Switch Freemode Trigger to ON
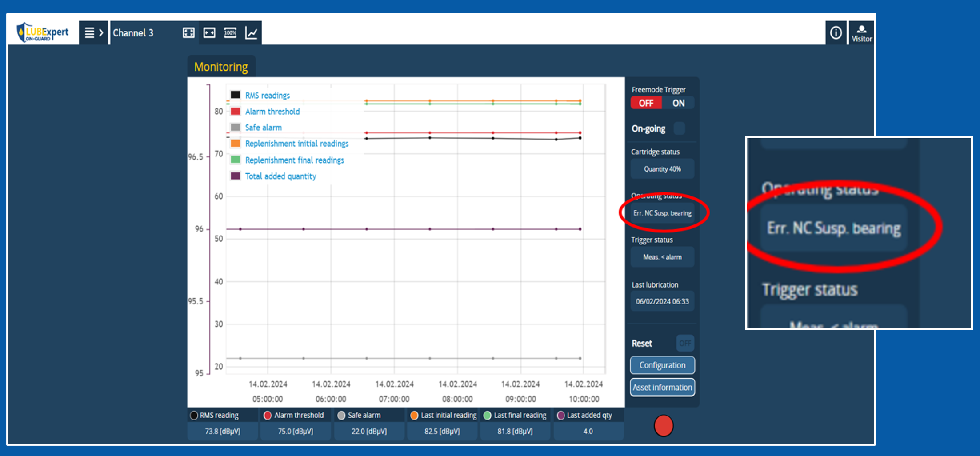This screenshot has height=456, width=980. click(x=678, y=103)
